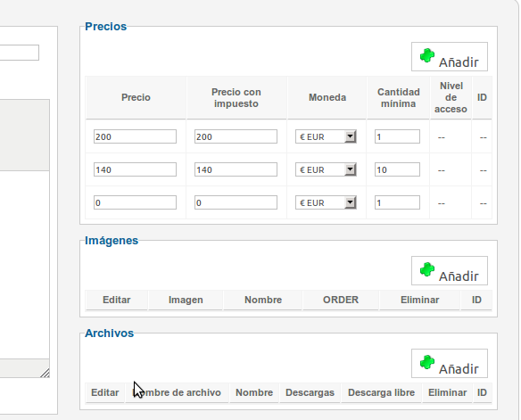Click the Imagen column header

[x=186, y=300]
